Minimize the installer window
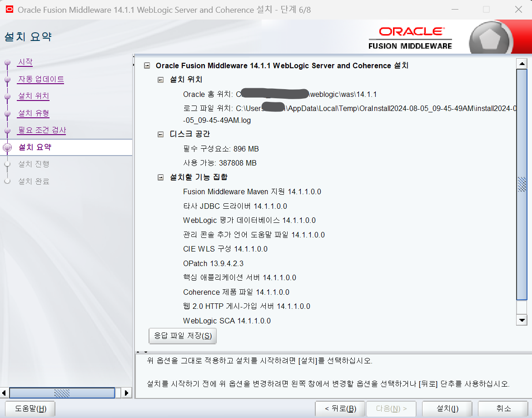 pyautogui.click(x=454, y=10)
